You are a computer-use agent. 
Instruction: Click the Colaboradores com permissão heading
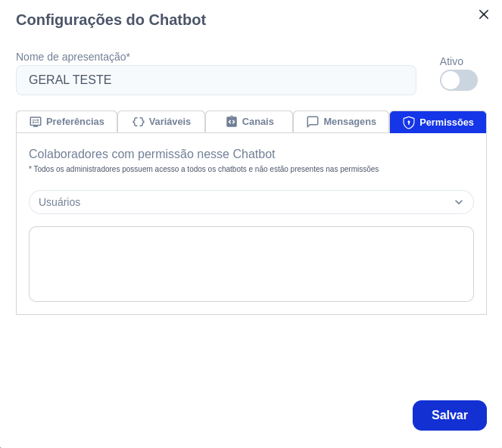[151, 154]
